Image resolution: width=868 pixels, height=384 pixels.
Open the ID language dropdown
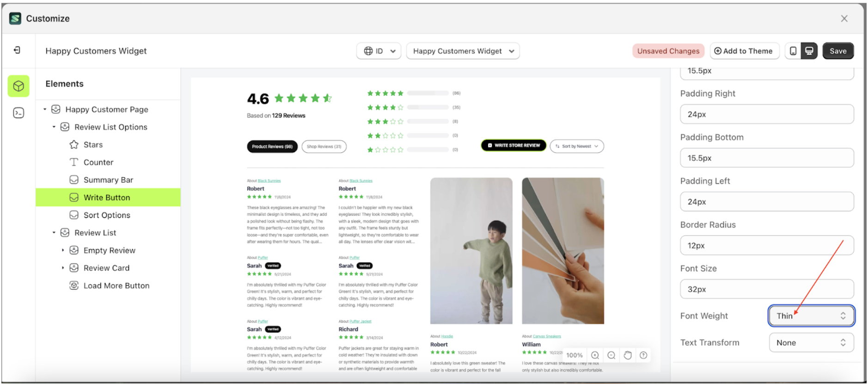tap(379, 51)
